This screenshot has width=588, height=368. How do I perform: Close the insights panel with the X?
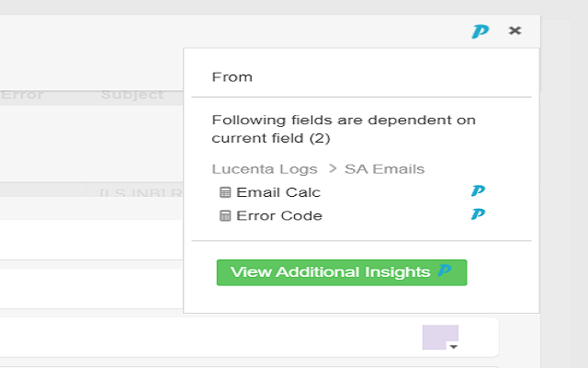pos(514,30)
